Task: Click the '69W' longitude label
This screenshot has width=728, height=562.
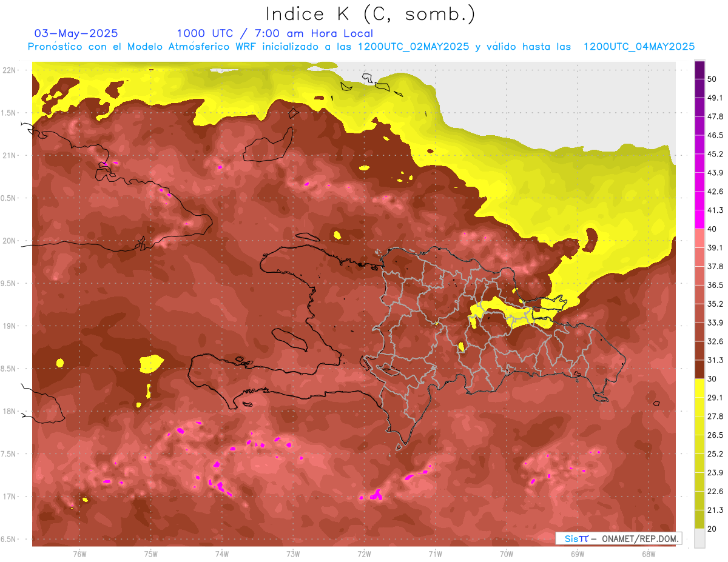Action: [x=578, y=554]
